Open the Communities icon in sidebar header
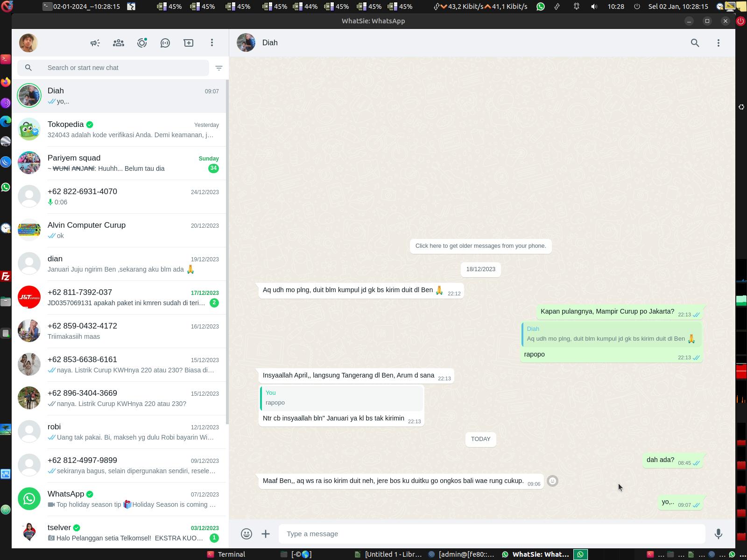The width and height of the screenshot is (747, 560). pyautogui.click(x=119, y=43)
